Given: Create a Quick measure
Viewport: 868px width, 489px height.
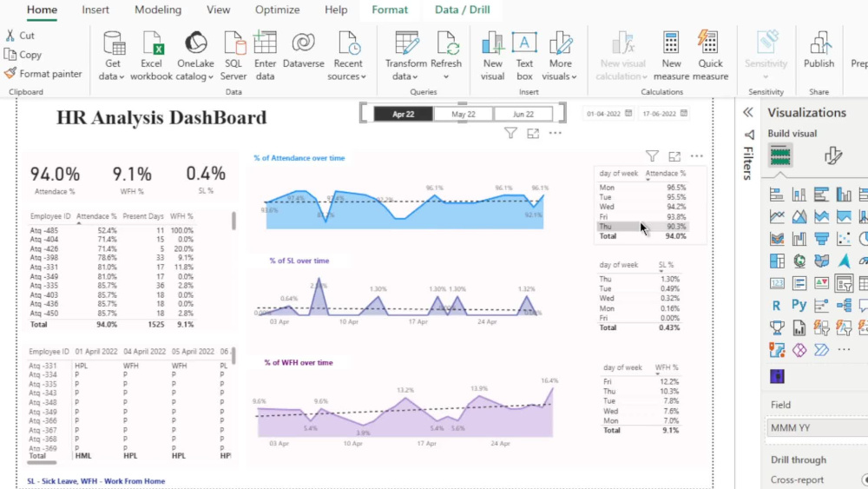Looking at the screenshot, I should [x=710, y=56].
